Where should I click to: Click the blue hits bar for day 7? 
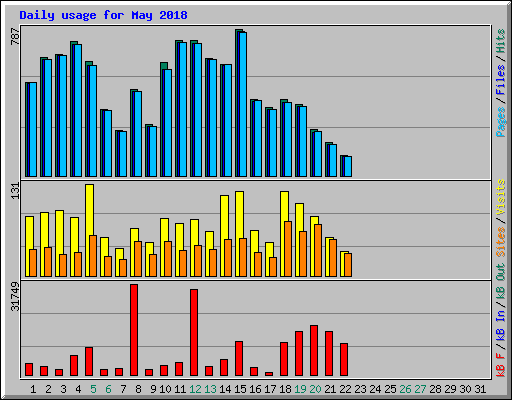click(123, 154)
